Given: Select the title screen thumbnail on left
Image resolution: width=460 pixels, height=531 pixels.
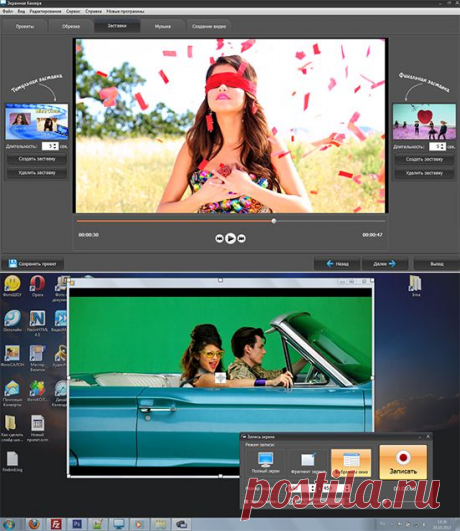Looking at the screenshot, I should tap(37, 122).
